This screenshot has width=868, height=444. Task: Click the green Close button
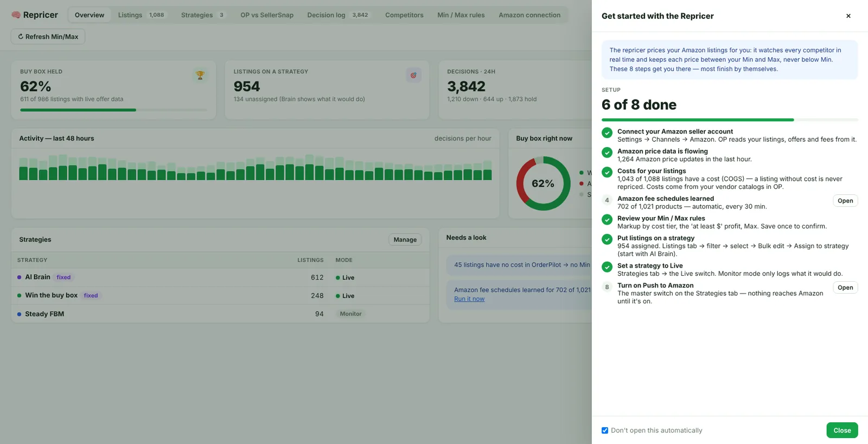[842, 430]
